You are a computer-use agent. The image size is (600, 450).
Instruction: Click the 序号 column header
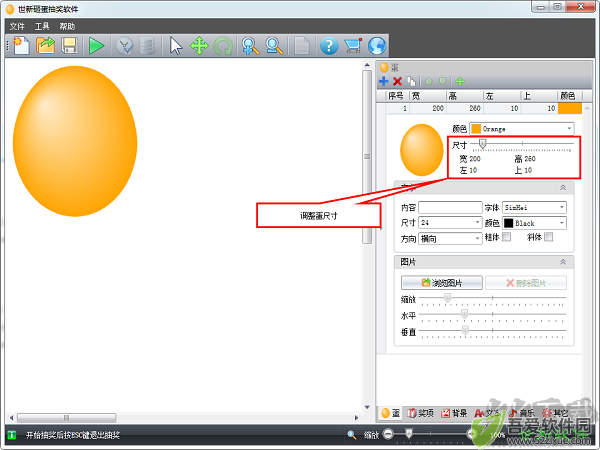(x=396, y=96)
